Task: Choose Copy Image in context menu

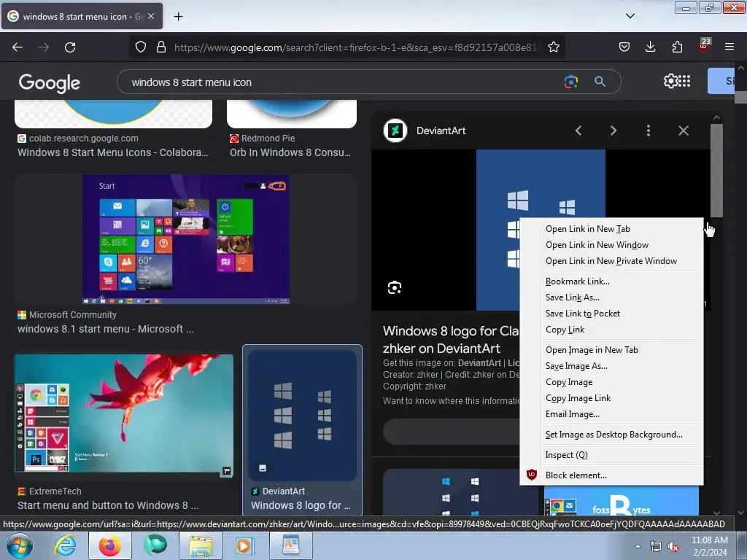Action: tap(612, 382)
